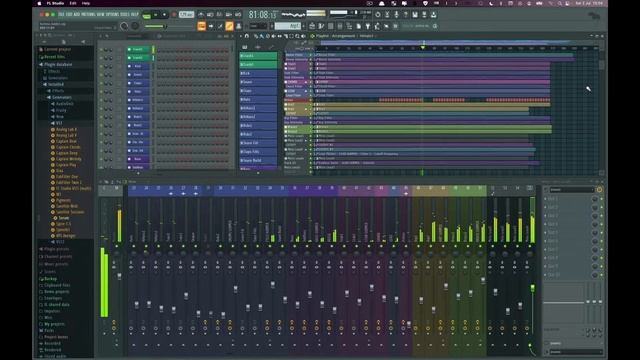Select the Snare Build pattern in picker
The image size is (640, 360).
[258, 160]
